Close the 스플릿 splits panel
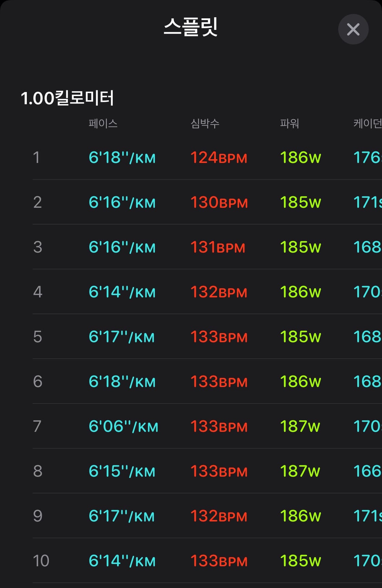382x588 pixels. pyautogui.click(x=353, y=29)
